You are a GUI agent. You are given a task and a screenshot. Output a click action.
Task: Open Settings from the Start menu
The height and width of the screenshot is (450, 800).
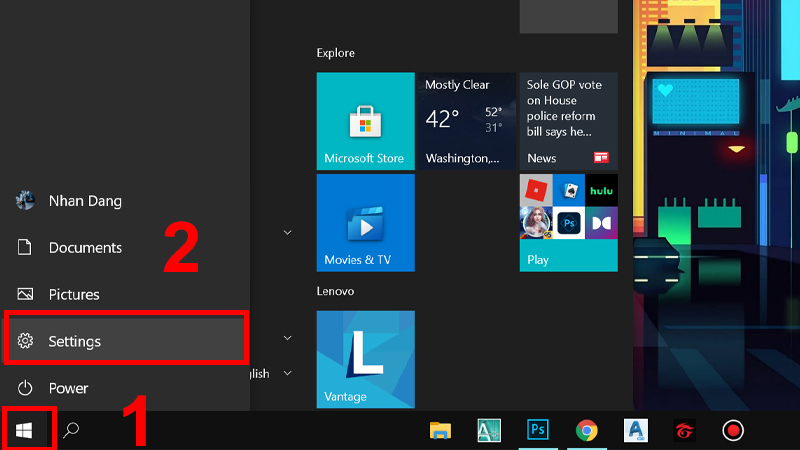pos(126,341)
